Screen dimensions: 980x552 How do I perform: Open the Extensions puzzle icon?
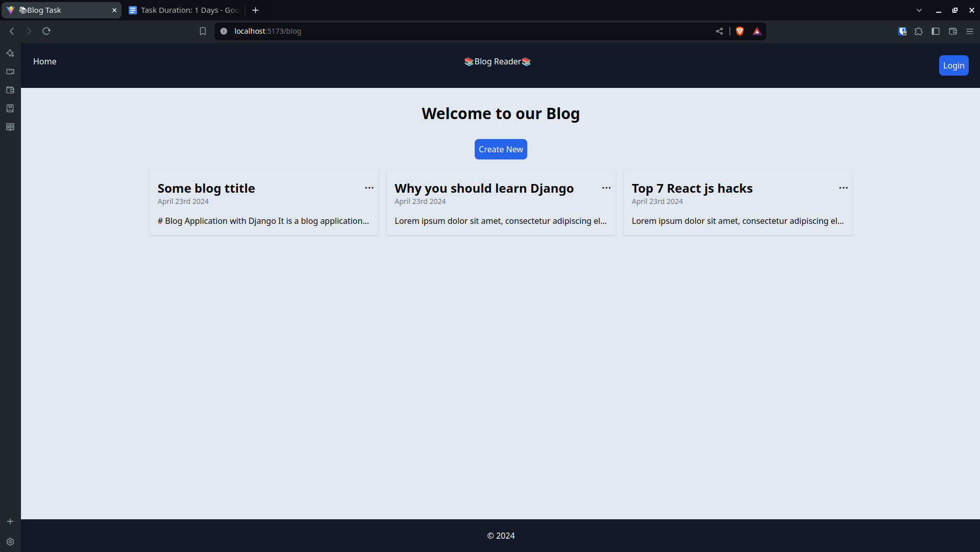pyautogui.click(x=919, y=31)
